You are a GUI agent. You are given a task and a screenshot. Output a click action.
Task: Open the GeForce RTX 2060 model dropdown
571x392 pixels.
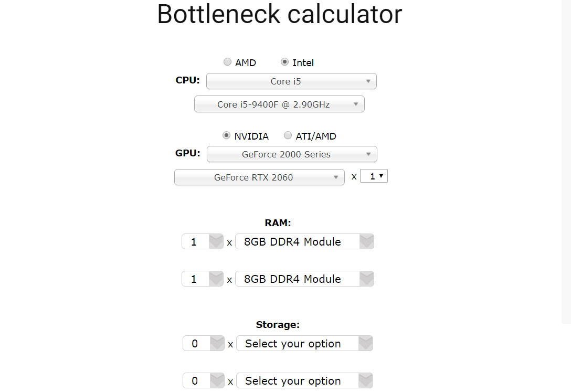click(x=259, y=177)
